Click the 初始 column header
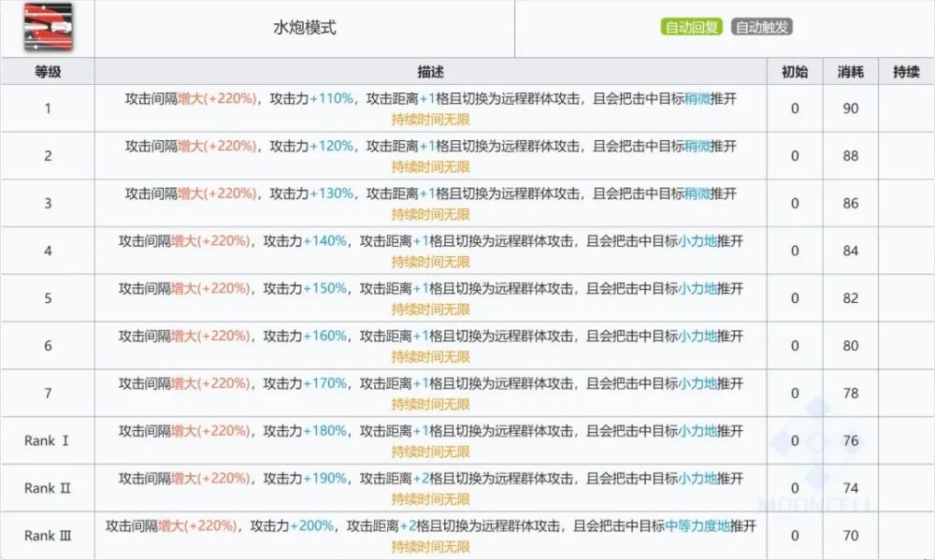Screen dimensions: 935x560 pos(794,72)
